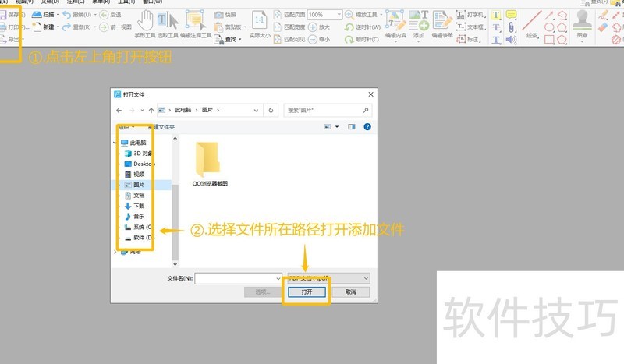624x364 pixels.
Task: Click the Edit Form icon (编辑表单)
Action: (x=443, y=24)
